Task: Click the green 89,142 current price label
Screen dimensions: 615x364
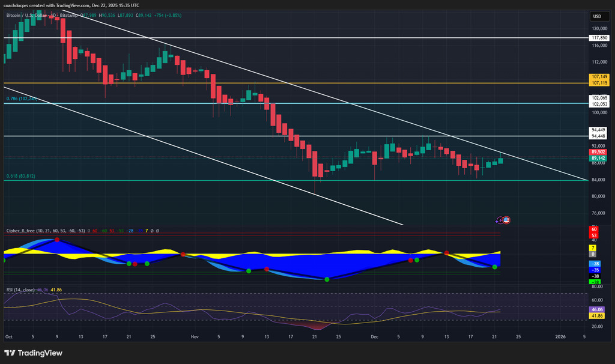Action: pyautogui.click(x=599, y=158)
